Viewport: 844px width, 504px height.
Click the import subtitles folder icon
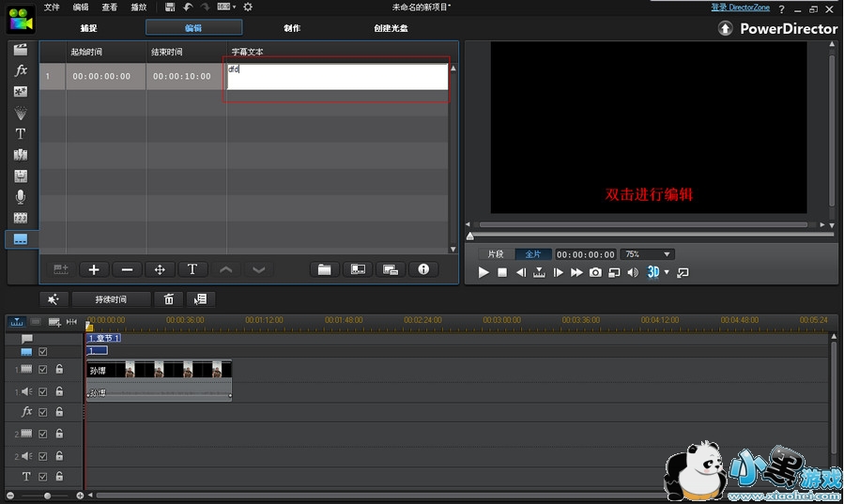coord(324,269)
